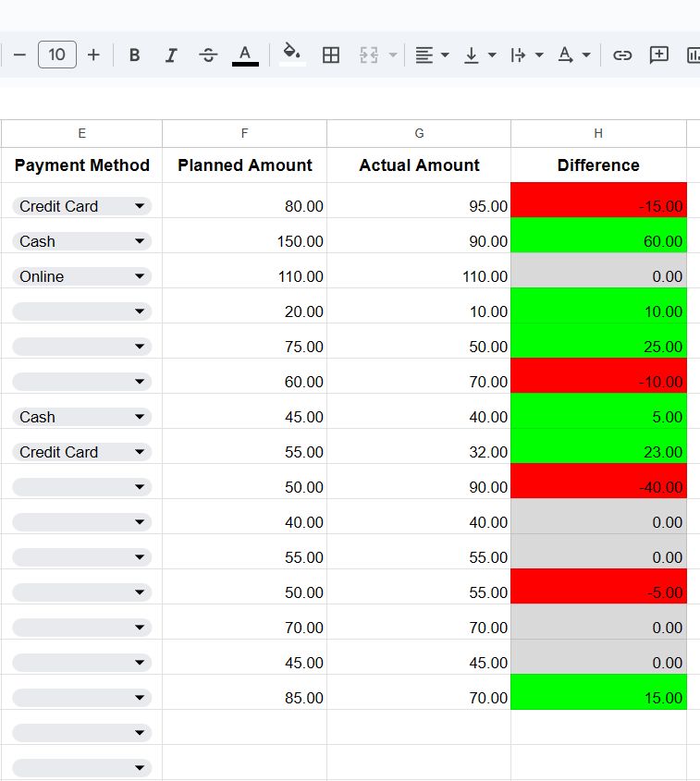700x781 pixels.
Task: Select actual amount cell 95.00
Action: tap(419, 201)
